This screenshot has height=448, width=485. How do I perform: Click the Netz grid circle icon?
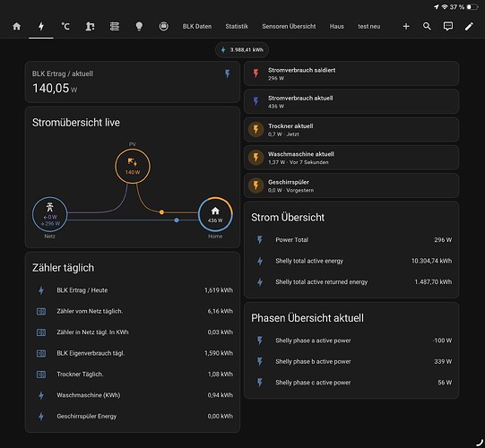[x=50, y=214]
